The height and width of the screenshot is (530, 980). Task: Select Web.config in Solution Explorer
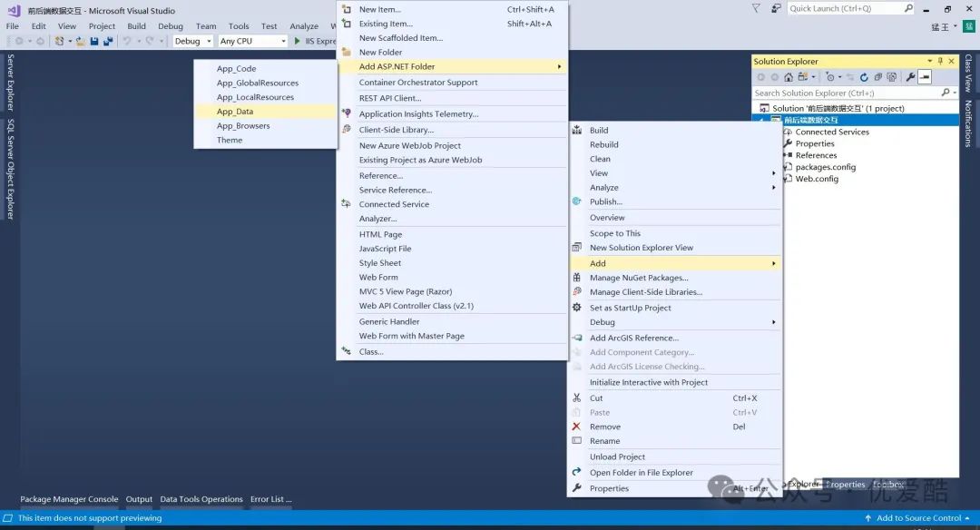(x=817, y=179)
